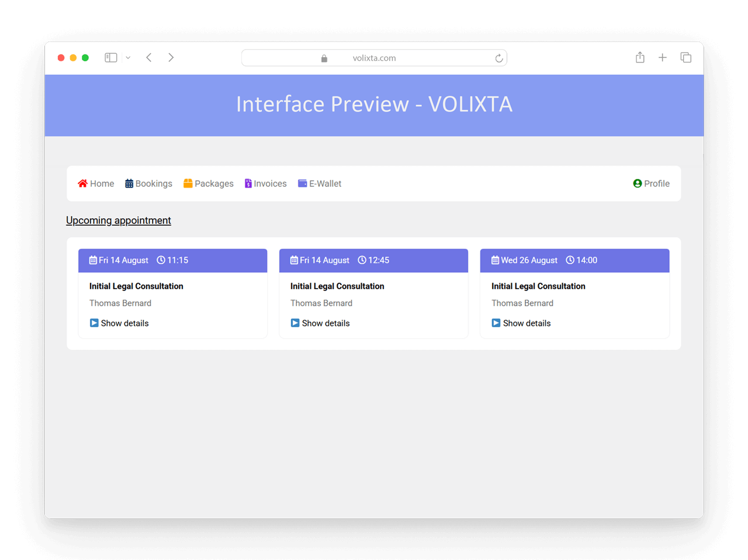The height and width of the screenshot is (560, 748).
Task: Click Thomas Bernard on the 11:15 card
Action: [120, 303]
